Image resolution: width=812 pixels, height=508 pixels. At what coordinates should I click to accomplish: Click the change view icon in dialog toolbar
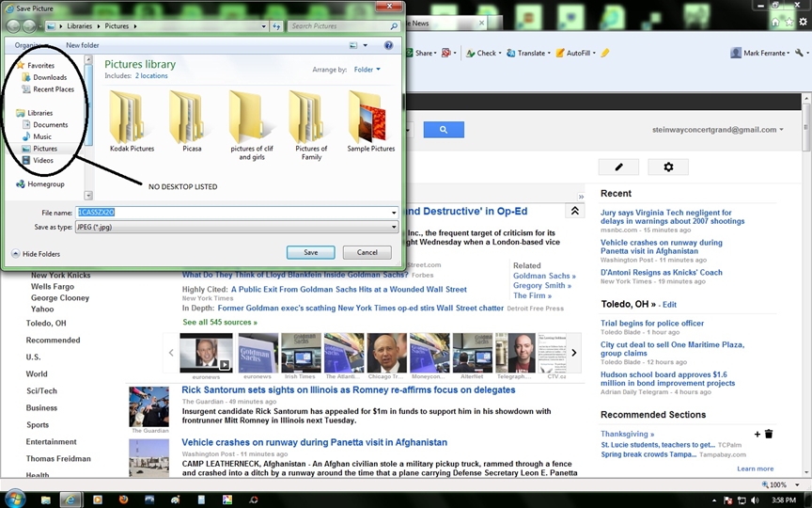pyautogui.click(x=353, y=45)
